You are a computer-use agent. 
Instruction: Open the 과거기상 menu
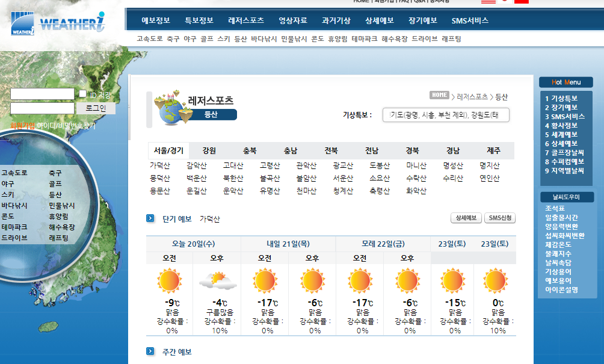pyautogui.click(x=336, y=20)
